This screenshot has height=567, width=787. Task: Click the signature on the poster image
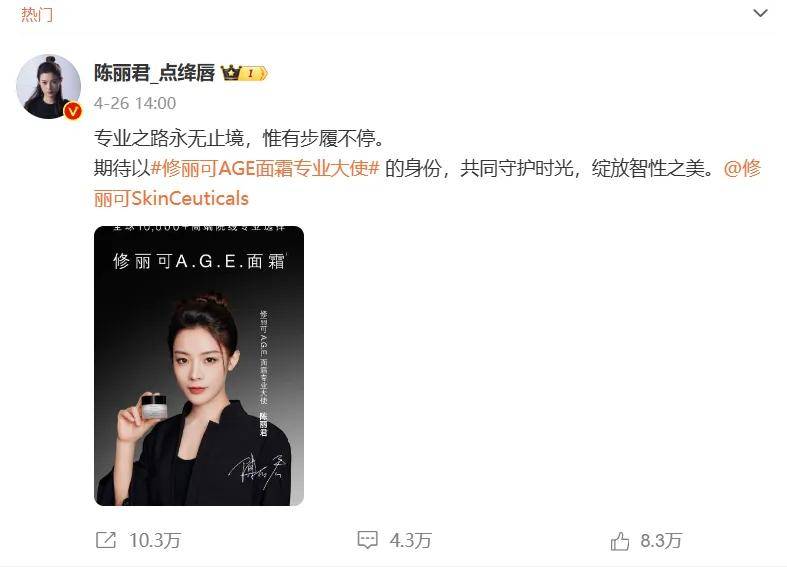(257, 473)
